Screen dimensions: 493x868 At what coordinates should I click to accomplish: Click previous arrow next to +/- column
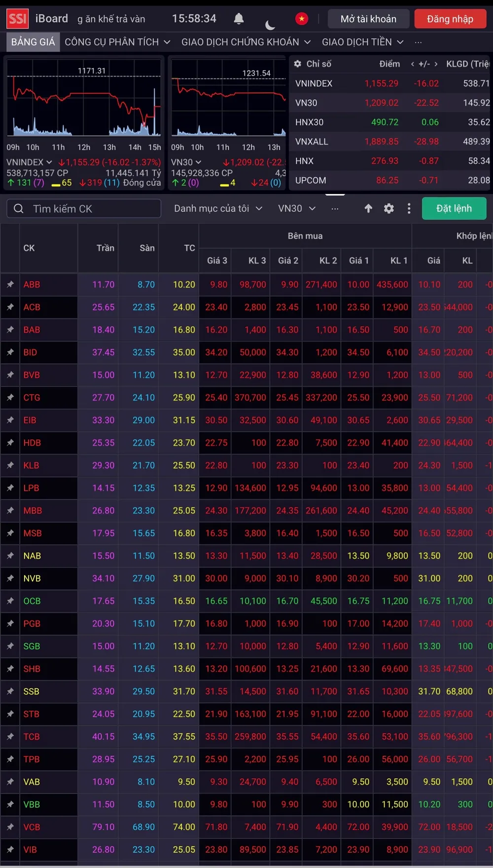coord(412,64)
